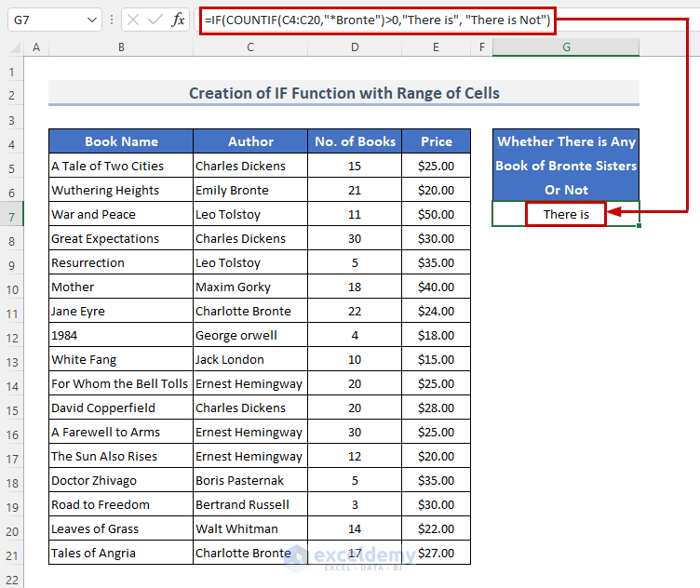The image size is (700, 588).
Task: Click the '$40.00' row's No. of Books cell
Action: pos(355,287)
